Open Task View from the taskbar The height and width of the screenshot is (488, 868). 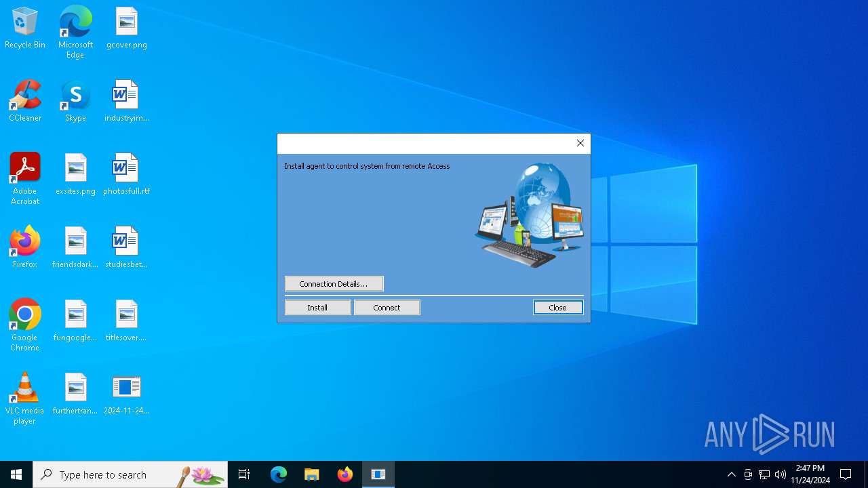pos(244,474)
